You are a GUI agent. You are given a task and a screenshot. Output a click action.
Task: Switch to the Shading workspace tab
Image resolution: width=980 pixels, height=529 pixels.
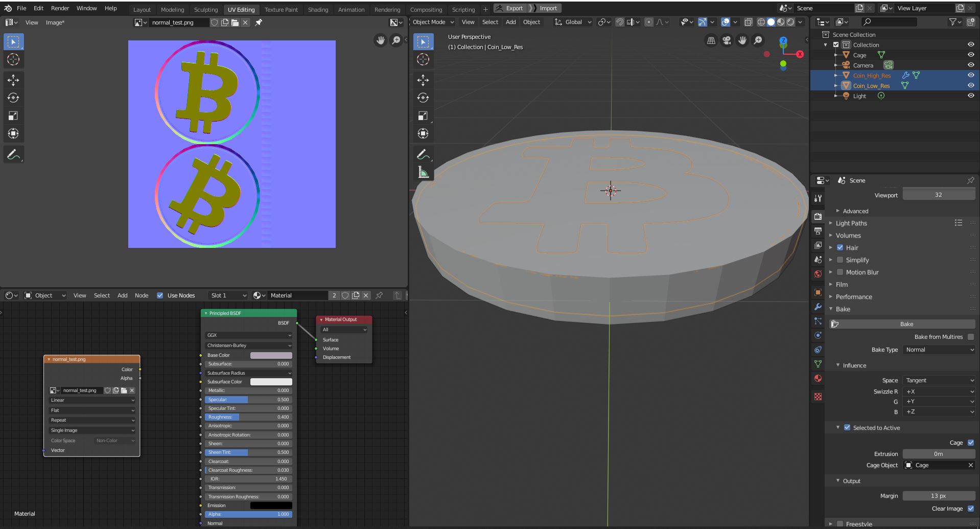point(318,9)
